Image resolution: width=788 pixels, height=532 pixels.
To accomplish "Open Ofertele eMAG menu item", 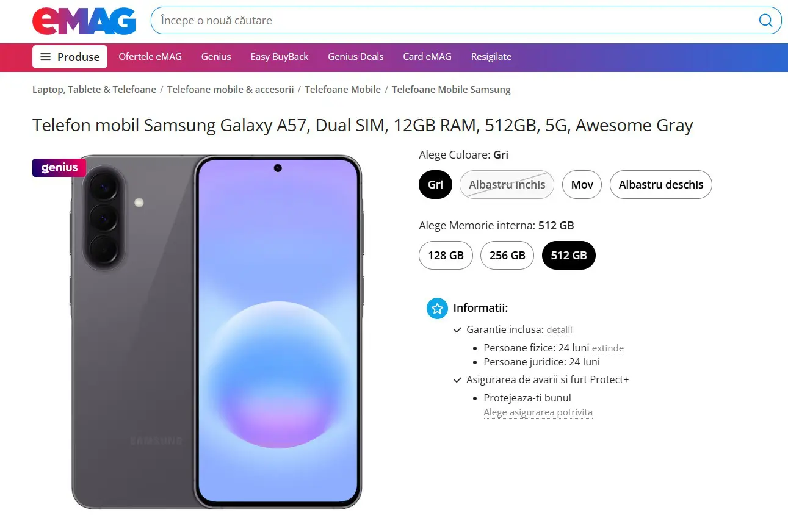I will 150,57.
